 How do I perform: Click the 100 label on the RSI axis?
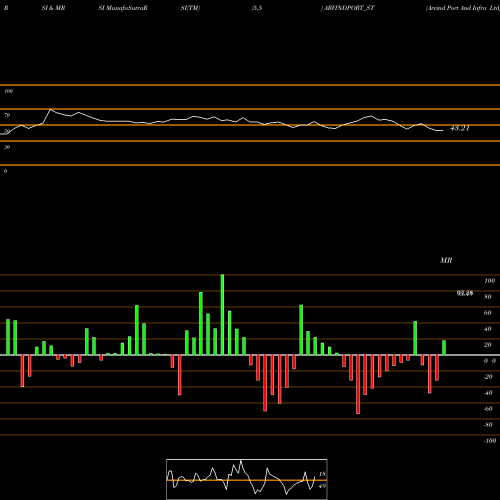pos(8,91)
